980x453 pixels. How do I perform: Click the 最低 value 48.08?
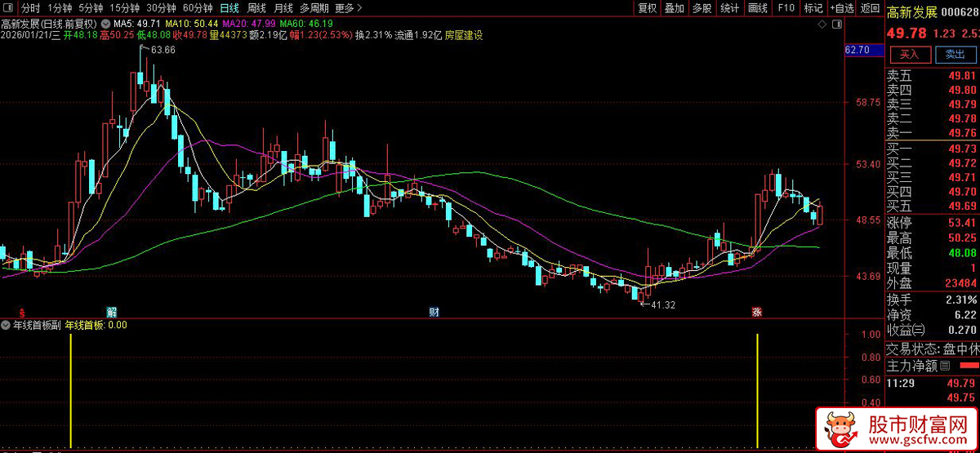(x=962, y=253)
